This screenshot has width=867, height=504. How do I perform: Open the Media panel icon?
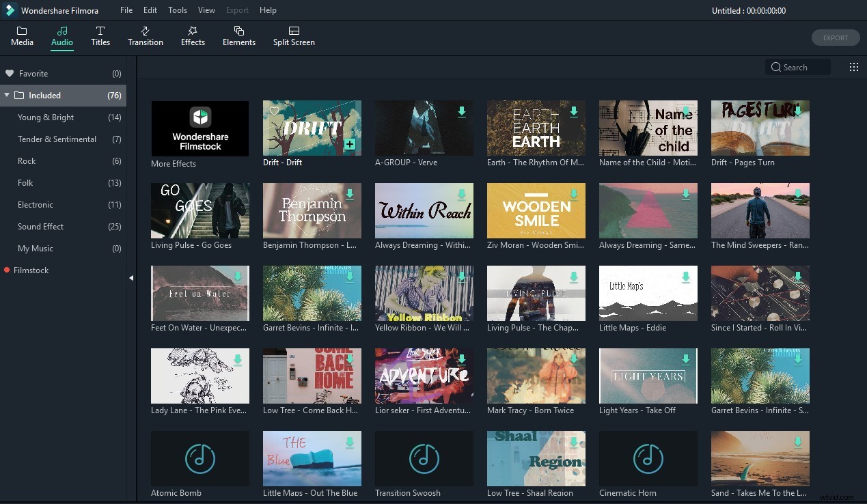point(22,36)
